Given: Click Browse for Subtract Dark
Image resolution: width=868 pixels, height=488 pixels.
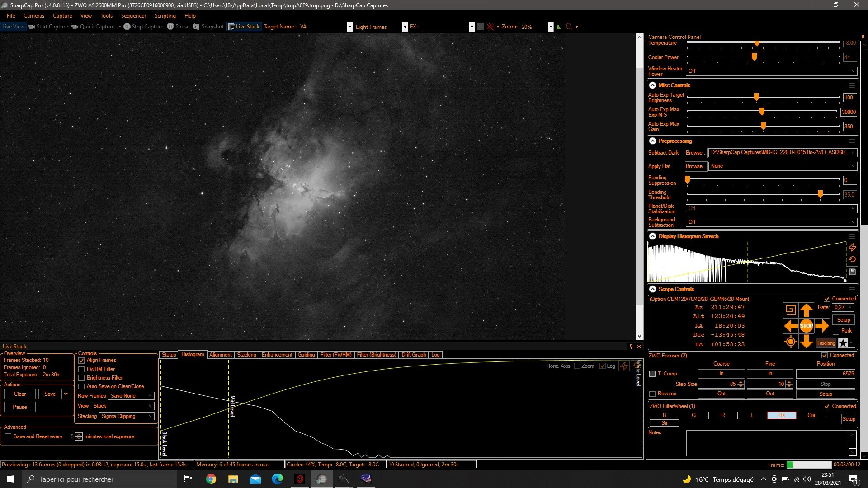Looking at the screenshot, I should [695, 153].
